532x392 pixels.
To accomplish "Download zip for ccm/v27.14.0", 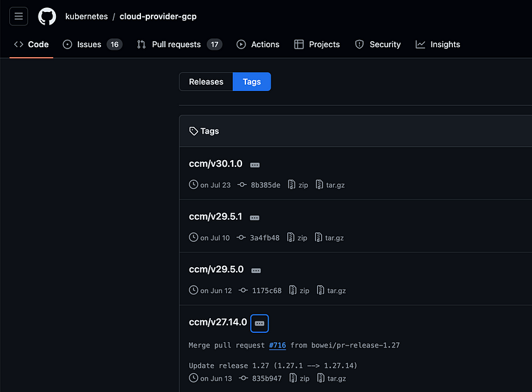I will [x=299, y=379].
